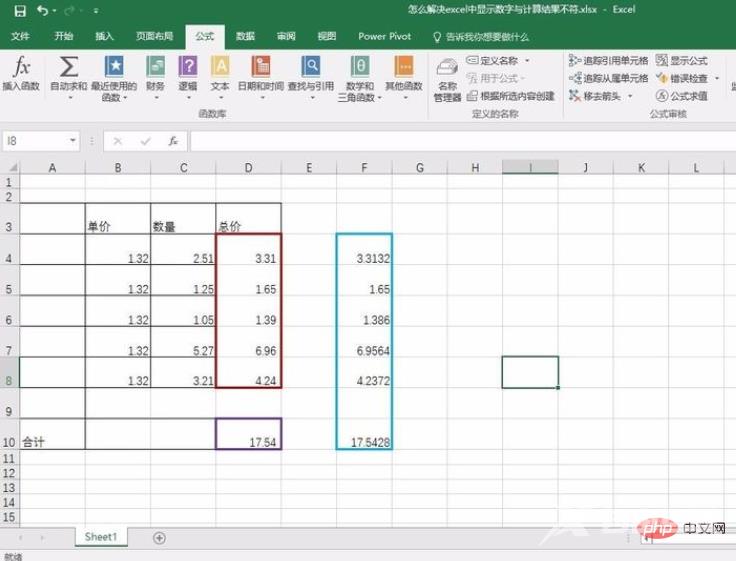Expand the 定义名称 dropdown
This screenshot has height=561, width=736.
tap(528, 61)
